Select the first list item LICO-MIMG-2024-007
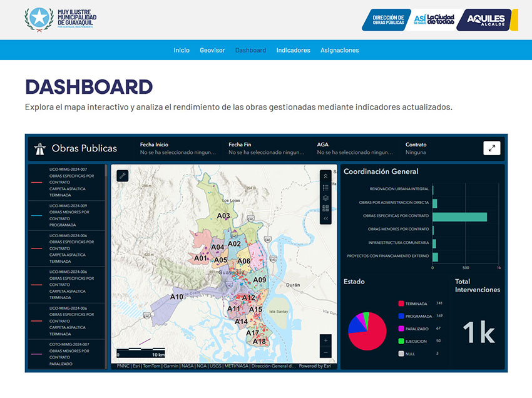 [68, 182]
